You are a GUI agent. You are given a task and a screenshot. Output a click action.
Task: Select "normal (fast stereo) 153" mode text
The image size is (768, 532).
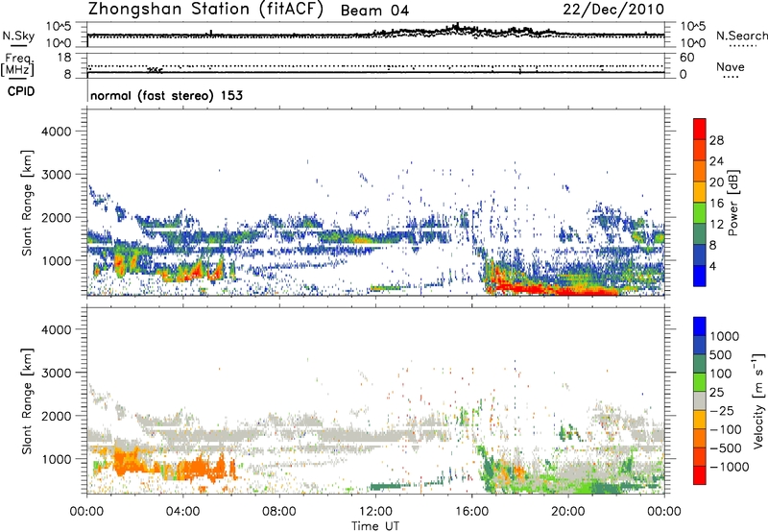click(x=166, y=95)
